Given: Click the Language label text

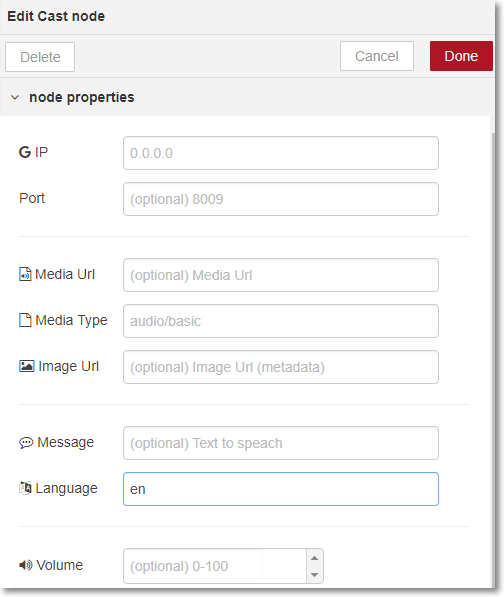Looking at the screenshot, I should 66,488.
